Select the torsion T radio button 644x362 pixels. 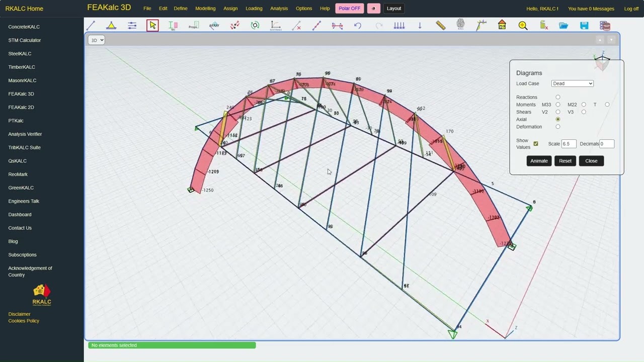tap(607, 105)
